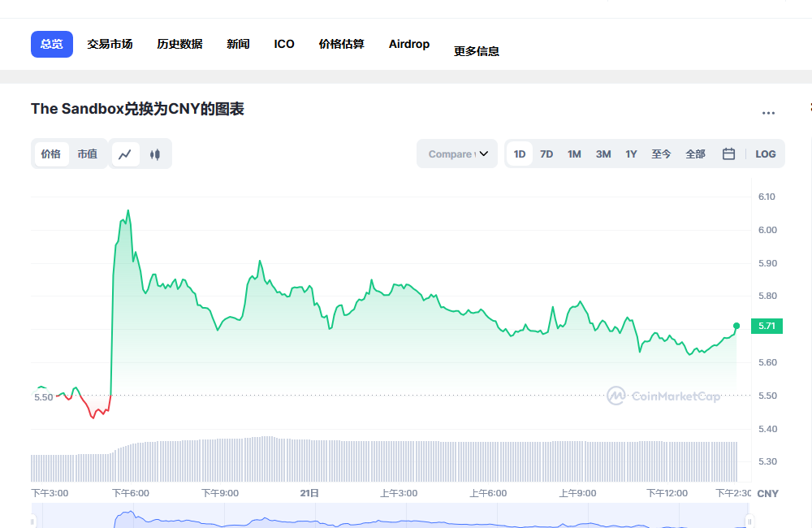Switch to line chart view icon
This screenshot has width=812, height=528.
point(125,154)
